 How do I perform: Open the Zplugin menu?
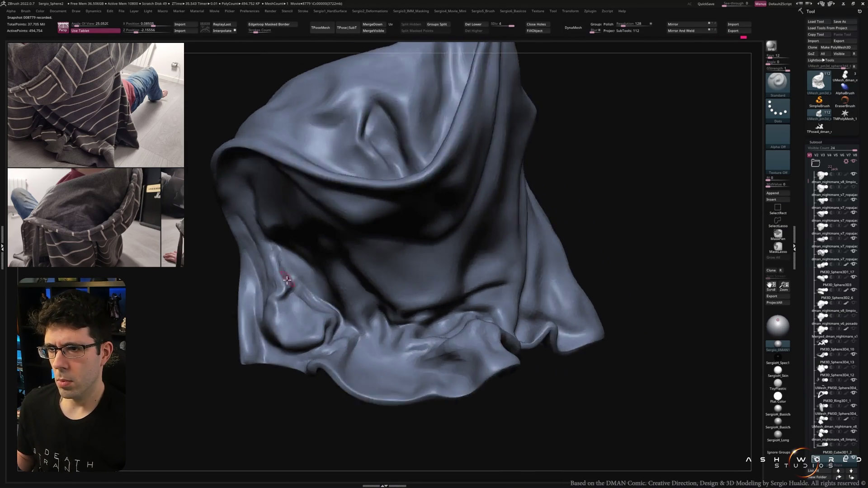(590, 11)
